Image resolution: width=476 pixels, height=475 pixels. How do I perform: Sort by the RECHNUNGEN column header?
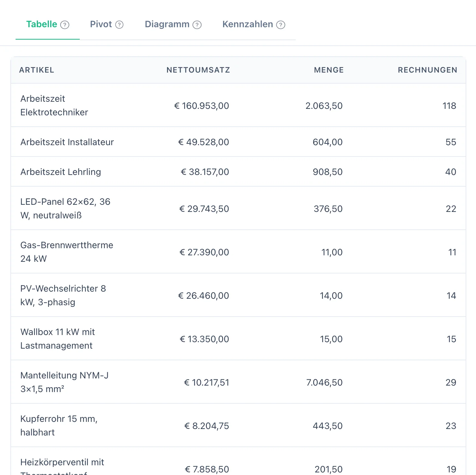tap(427, 70)
